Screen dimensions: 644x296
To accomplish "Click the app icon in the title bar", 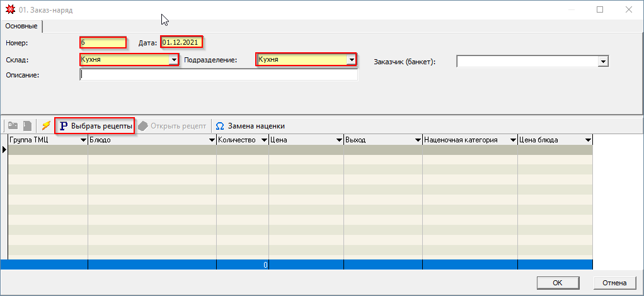I will (9, 10).
